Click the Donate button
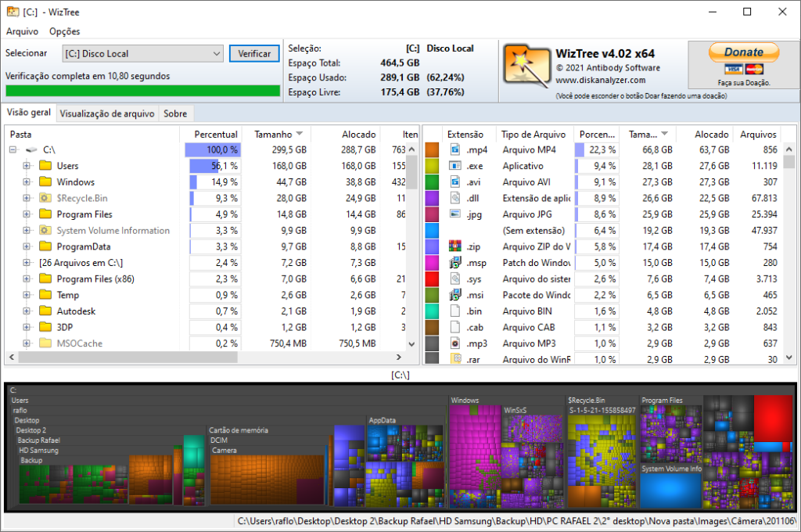This screenshot has width=801, height=532. click(743, 52)
